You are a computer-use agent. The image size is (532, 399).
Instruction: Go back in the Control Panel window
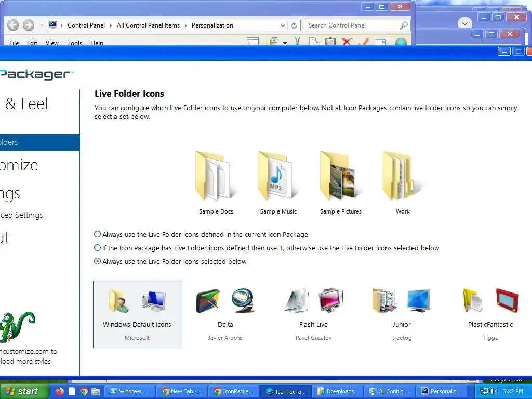point(13,25)
